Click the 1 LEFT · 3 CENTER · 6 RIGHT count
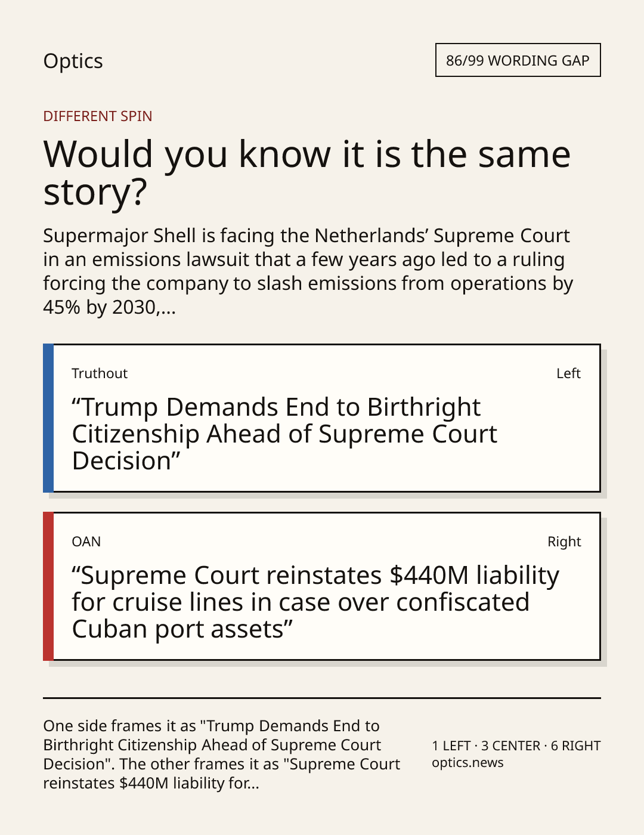 pos(516,746)
